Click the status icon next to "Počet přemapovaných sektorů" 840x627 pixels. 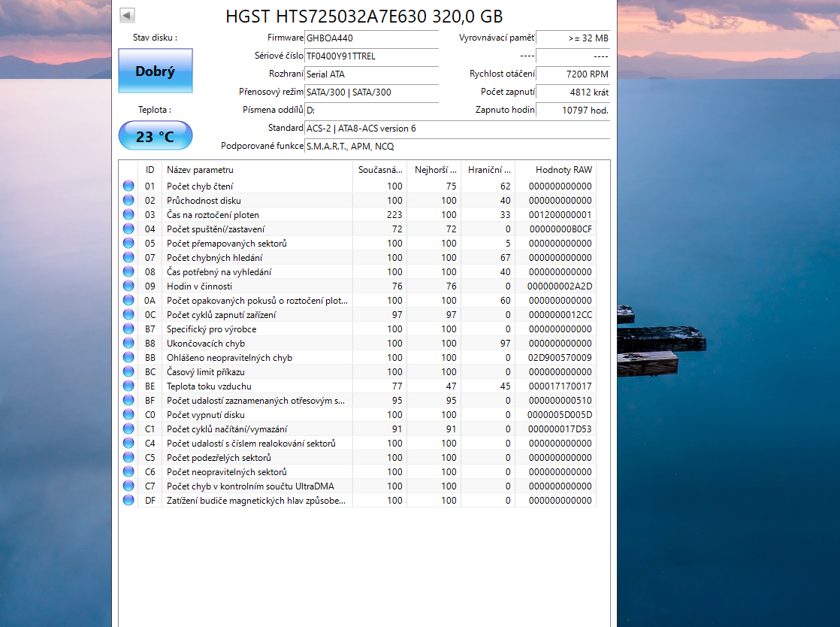(x=128, y=243)
